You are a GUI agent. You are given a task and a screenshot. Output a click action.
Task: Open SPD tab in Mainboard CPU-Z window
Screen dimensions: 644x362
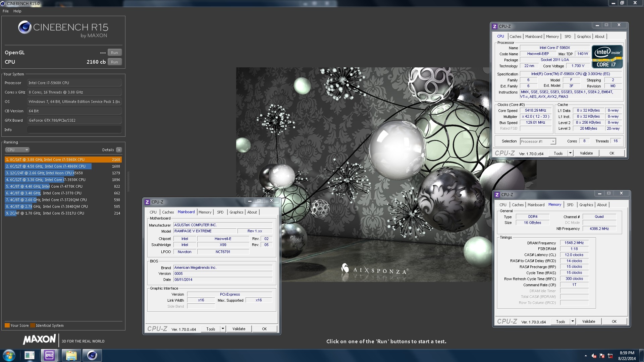point(220,212)
